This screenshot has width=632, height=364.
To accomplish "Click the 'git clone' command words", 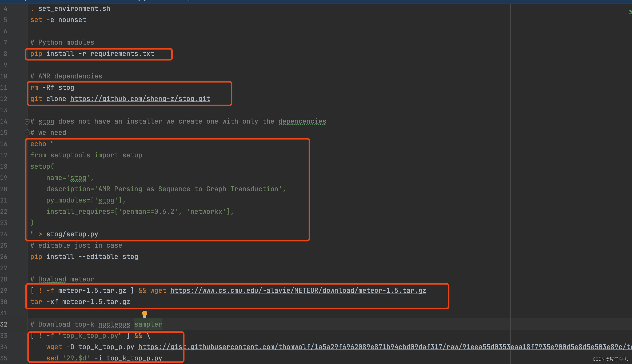I will tap(48, 99).
